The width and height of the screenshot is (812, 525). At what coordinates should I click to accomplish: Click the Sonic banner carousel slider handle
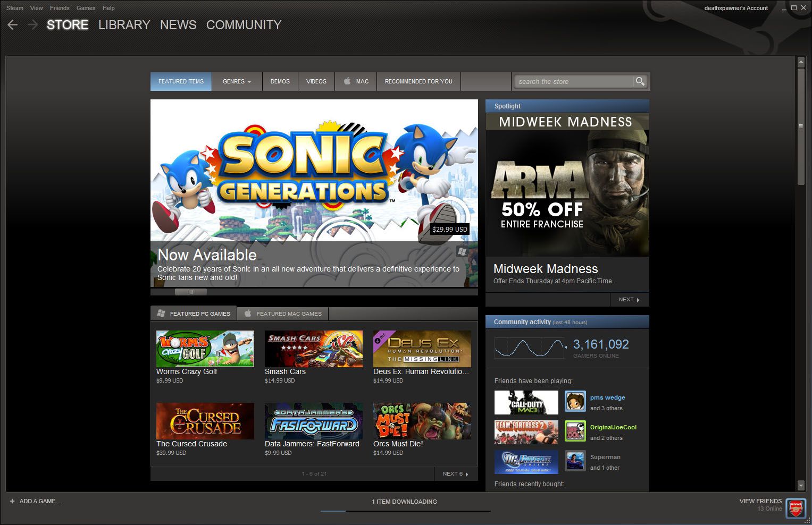click(x=190, y=292)
